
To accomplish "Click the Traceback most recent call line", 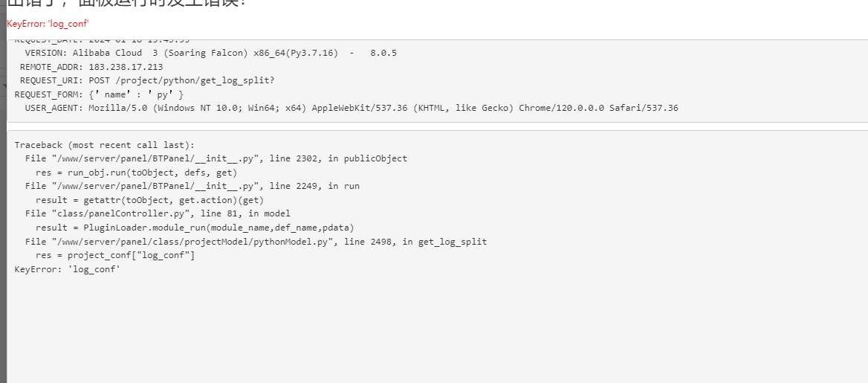I will tap(105, 145).
